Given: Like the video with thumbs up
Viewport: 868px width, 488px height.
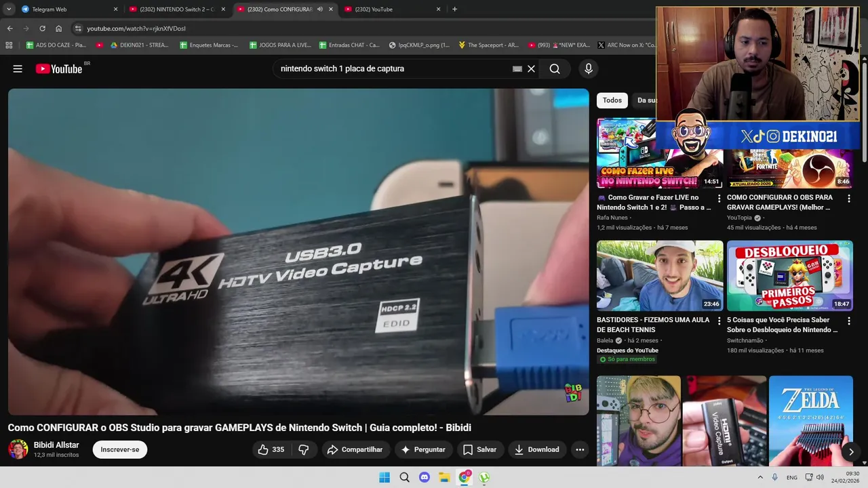Looking at the screenshot, I should [x=271, y=449].
